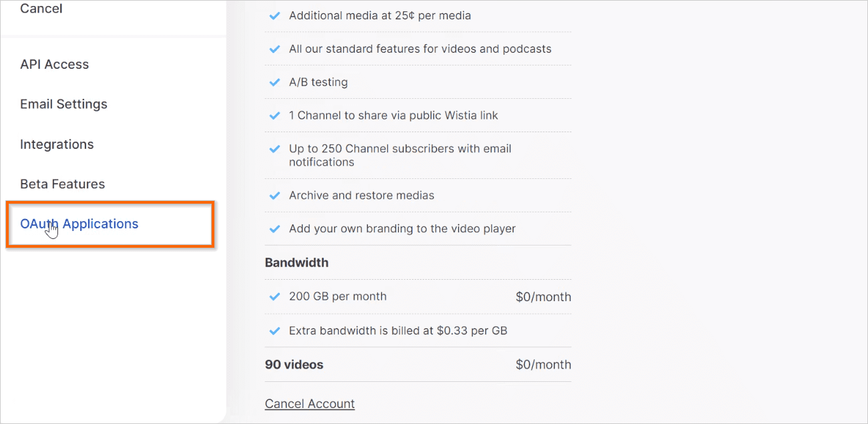Open API Access settings
The height and width of the screenshot is (424, 868).
click(x=54, y=65)
